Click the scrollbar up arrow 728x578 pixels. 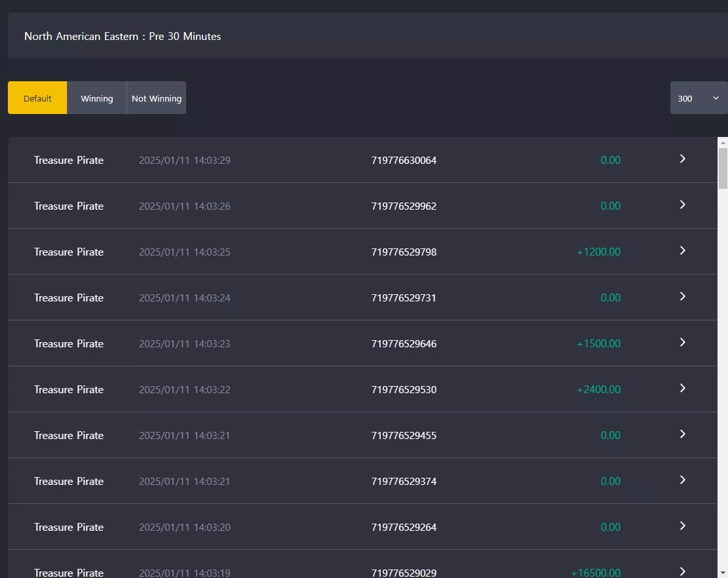pos(723,142)
